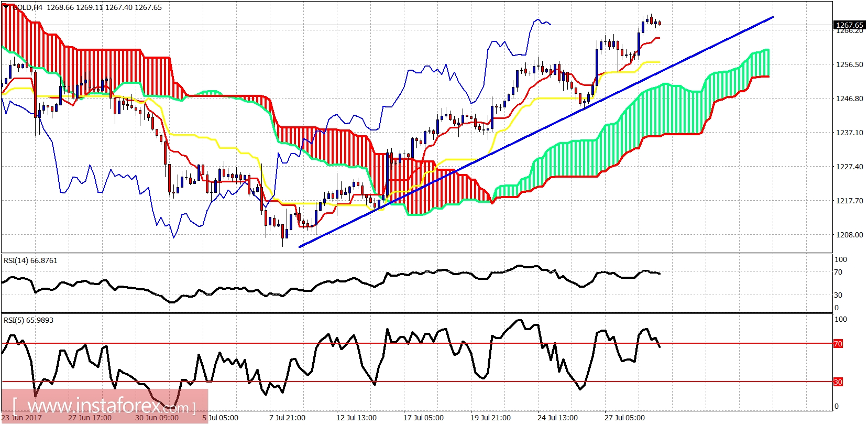Click the chart dropdown triangle beside GOLD,H4
Screen dimensions: 868x425
tap(6, 7)
